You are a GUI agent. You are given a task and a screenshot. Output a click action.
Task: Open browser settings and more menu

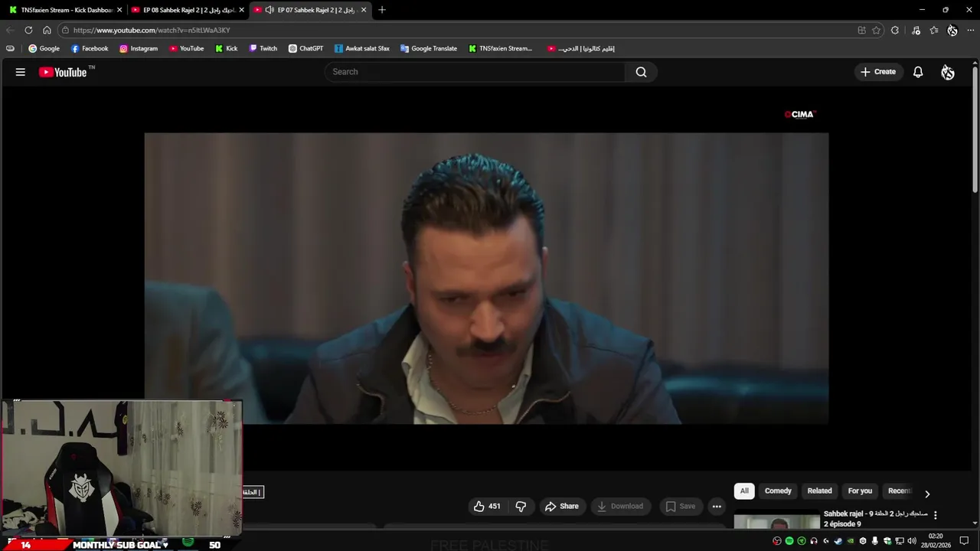tap(971, 30)
